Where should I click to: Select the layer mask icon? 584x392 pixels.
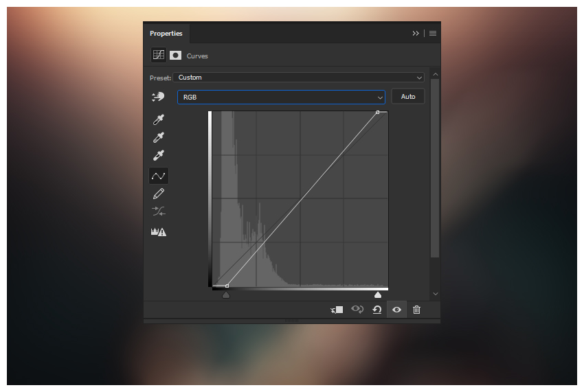[x=175, y=56]
